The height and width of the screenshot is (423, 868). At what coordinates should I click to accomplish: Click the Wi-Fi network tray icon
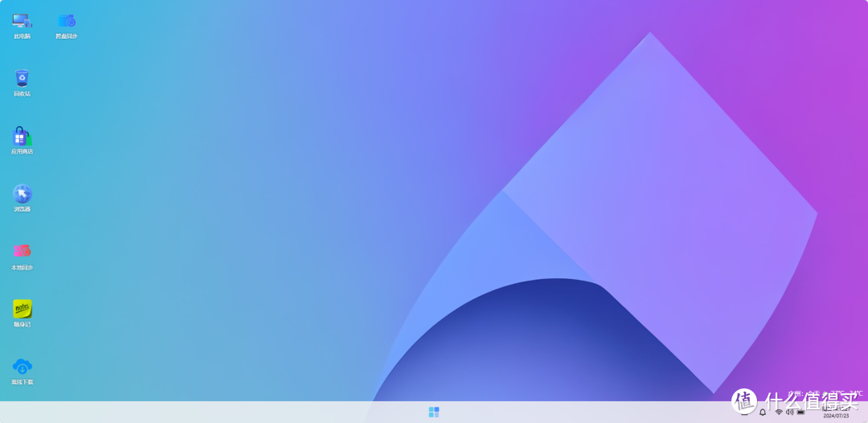click(778, 412)
